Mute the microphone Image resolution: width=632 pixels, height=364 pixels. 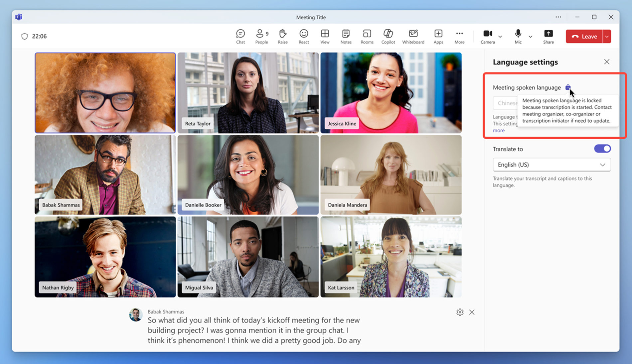pyautogui.click(x=518, y=36)
